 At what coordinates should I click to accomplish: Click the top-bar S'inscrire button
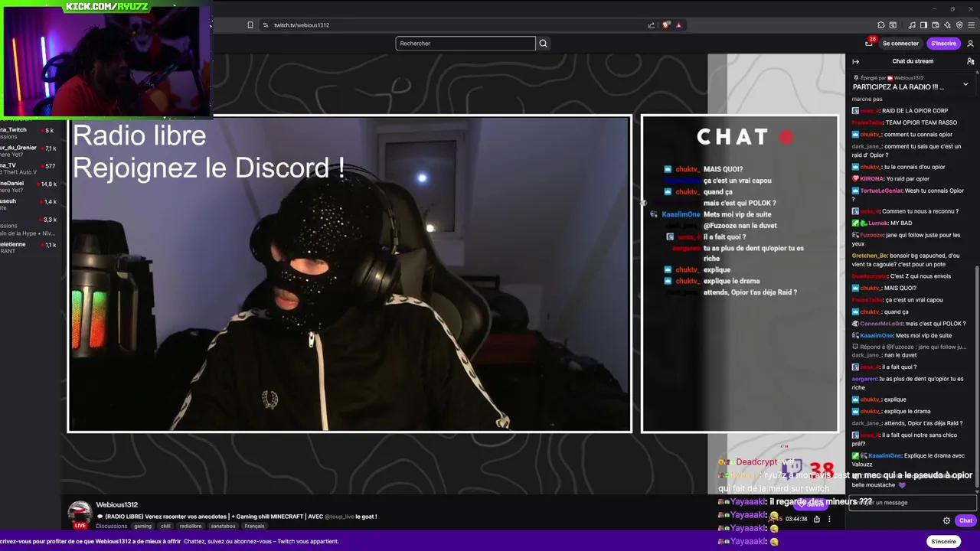point(943,44)
